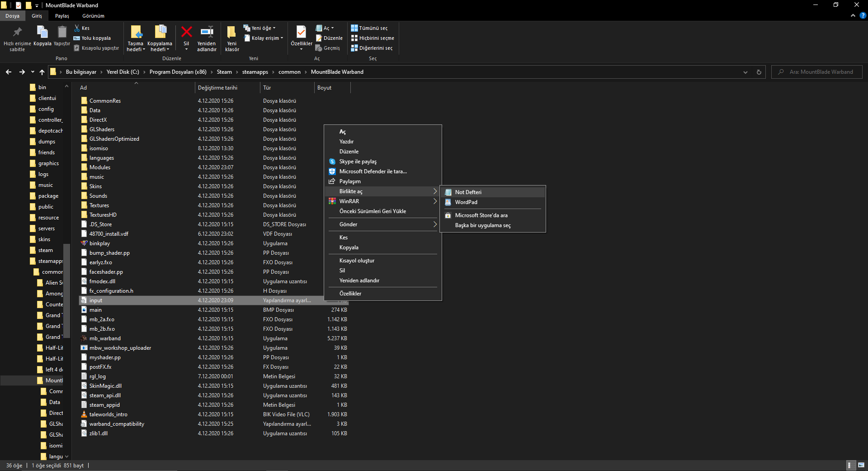Sort by the Ad column header
Image resolution: width=868 pixels, height=471 pixels.
click(x=137, y=88)
